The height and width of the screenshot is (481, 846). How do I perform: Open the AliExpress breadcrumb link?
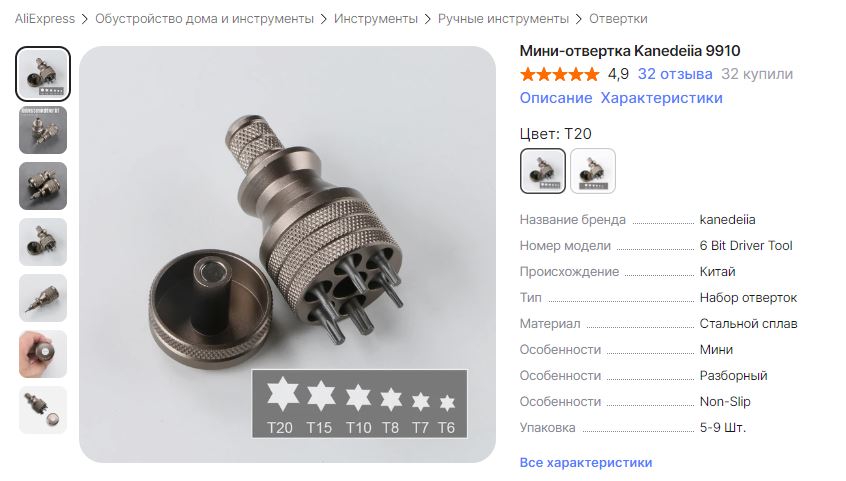[x=45, y=19]
